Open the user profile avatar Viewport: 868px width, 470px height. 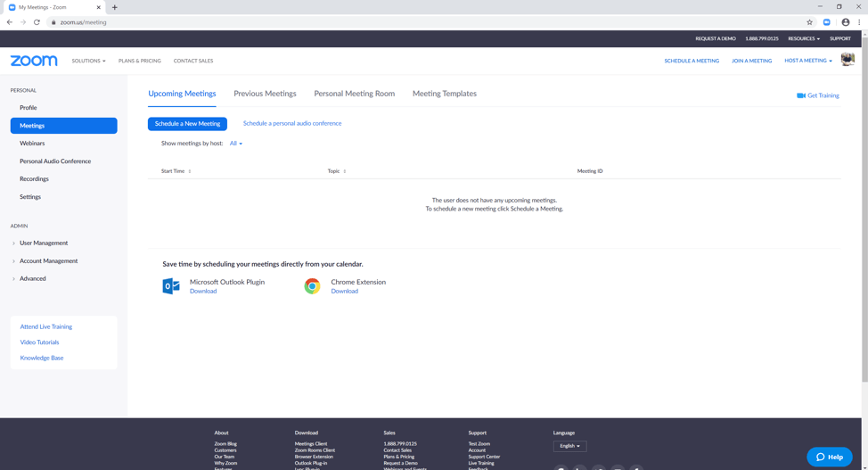(848, 59)
